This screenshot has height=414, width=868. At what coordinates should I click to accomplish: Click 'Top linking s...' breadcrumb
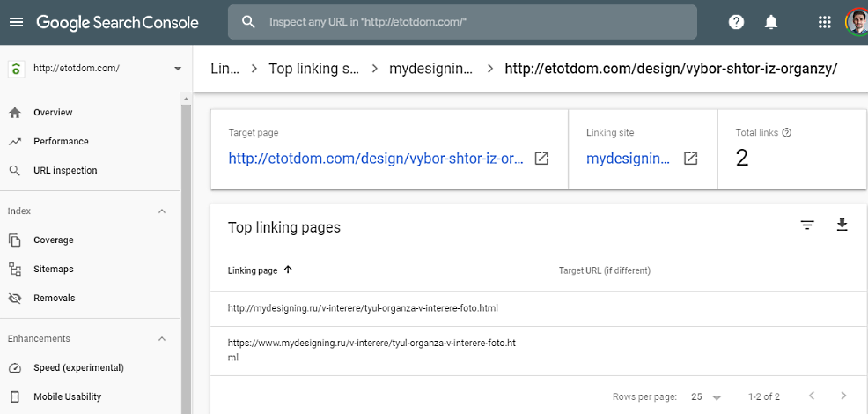pos(314,69)
